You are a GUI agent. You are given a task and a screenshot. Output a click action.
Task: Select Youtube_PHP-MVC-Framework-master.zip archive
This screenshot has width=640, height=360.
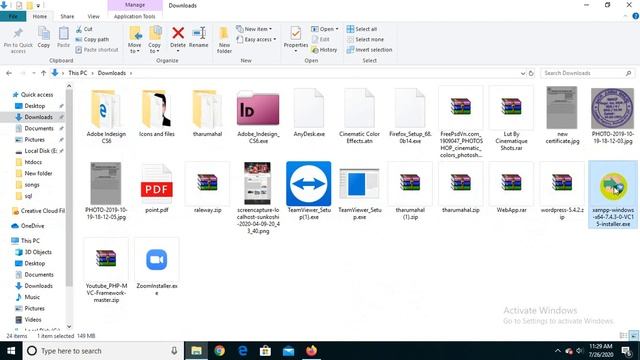106,271
